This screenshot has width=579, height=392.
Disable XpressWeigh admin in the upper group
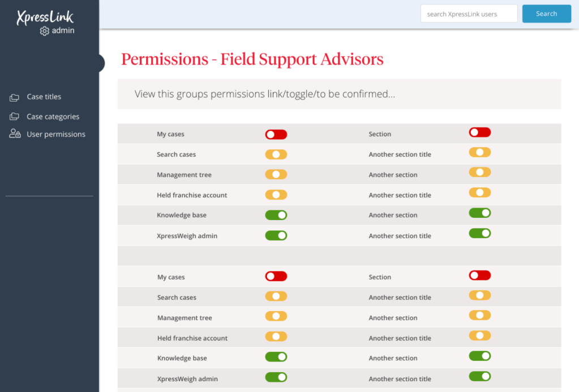276,235
